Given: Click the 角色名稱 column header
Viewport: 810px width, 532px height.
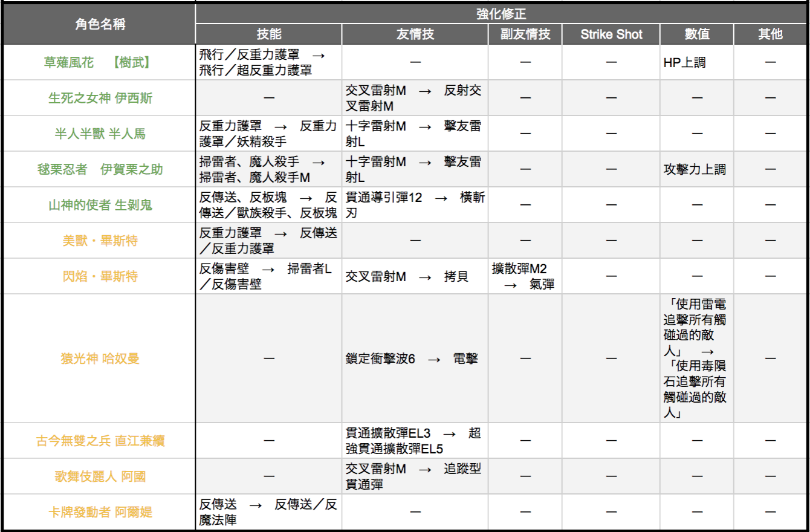Looking at the screenshot, I should tap(100, 24).
